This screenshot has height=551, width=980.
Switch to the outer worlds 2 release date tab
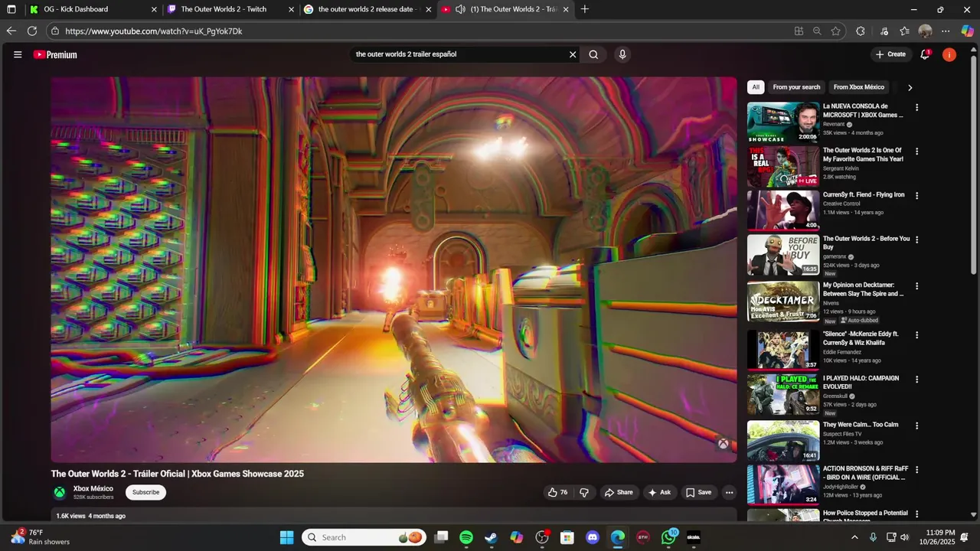point(367,9)
